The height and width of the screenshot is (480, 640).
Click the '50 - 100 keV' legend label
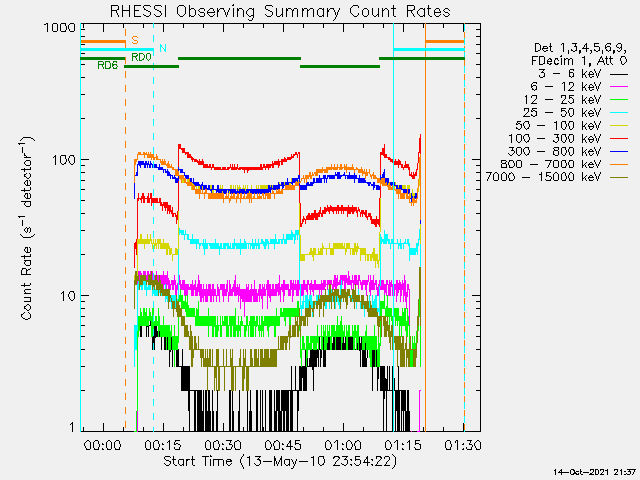pos(558,125)
